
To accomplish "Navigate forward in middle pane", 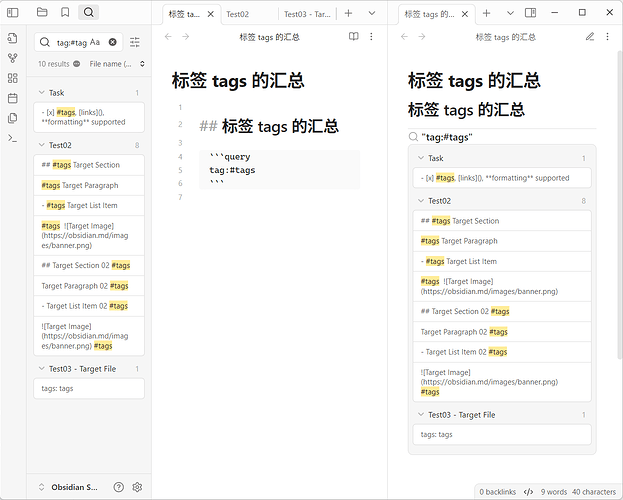I will pyautogui.click(x=186, y=37).
